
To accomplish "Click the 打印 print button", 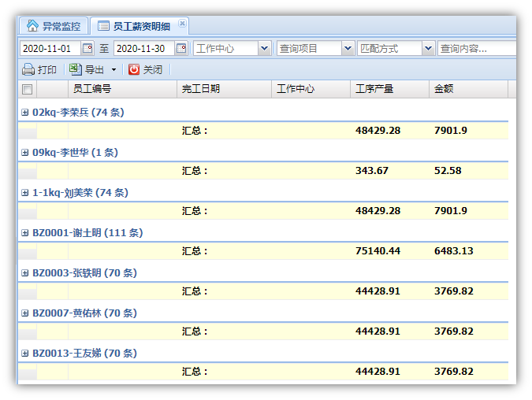I will pyautogui.click(x=39, y=69).
